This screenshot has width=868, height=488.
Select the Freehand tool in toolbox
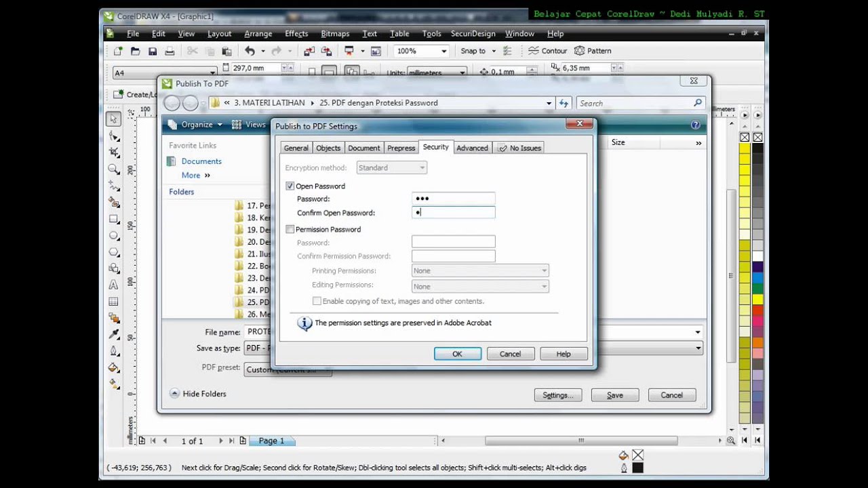pyautogui.click(x=114, y=186)
